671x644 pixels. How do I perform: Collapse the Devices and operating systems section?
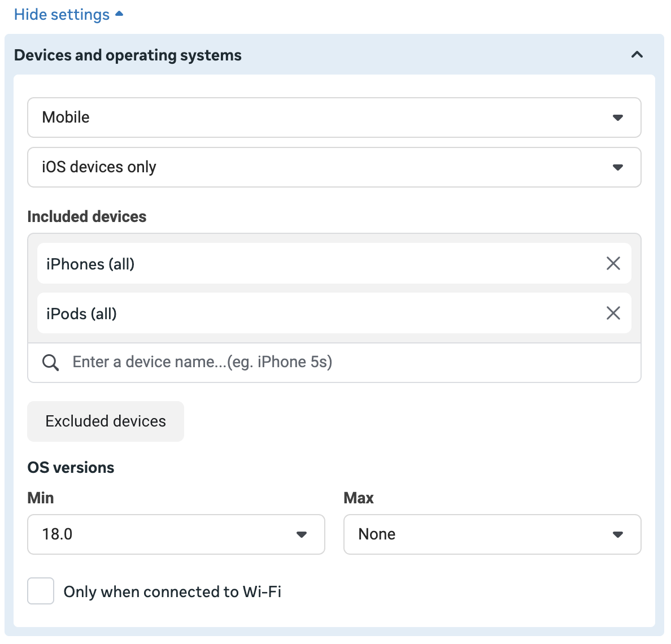point(637,55)
